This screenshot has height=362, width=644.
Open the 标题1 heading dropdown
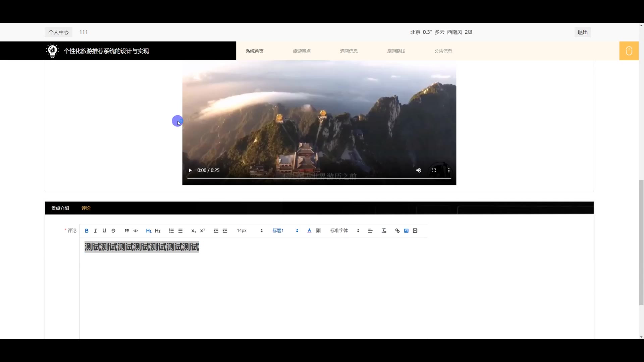pyautogui.click(x=285, y=231)
